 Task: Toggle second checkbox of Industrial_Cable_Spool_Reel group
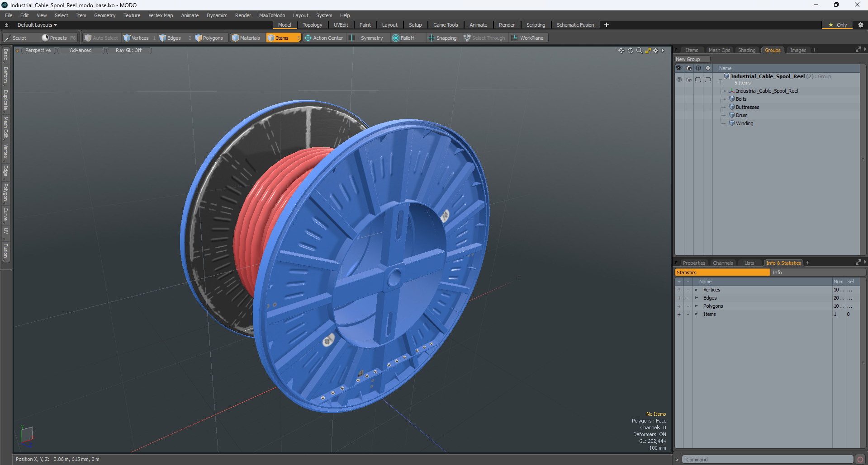pos(708,80)
